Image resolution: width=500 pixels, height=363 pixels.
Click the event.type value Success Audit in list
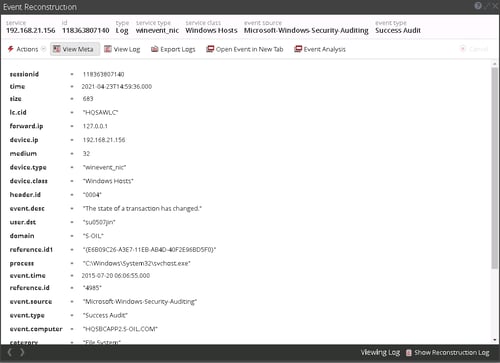pos(105,315)
